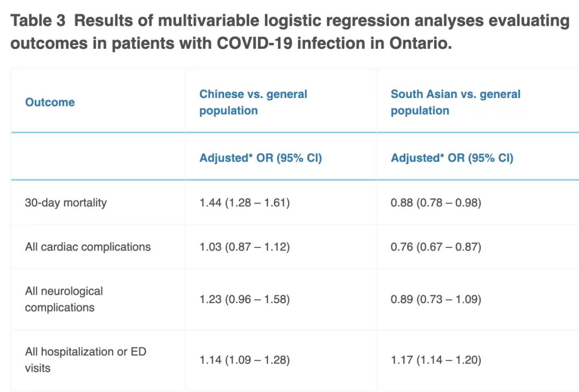579x392 pixels.
Task: Click the 0.88 (0.78 – 0.98) cell
Action: (436, 202)
